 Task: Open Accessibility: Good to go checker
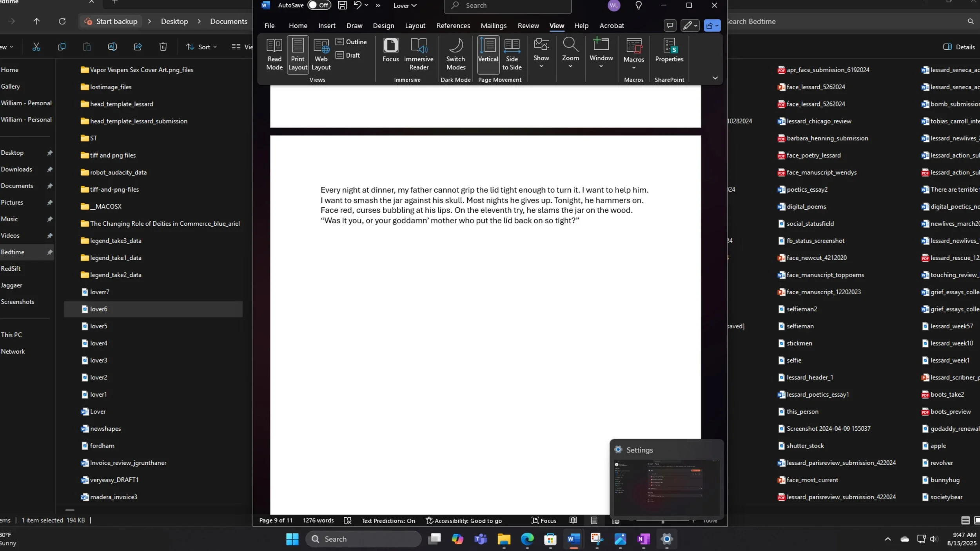pos(464,520)
